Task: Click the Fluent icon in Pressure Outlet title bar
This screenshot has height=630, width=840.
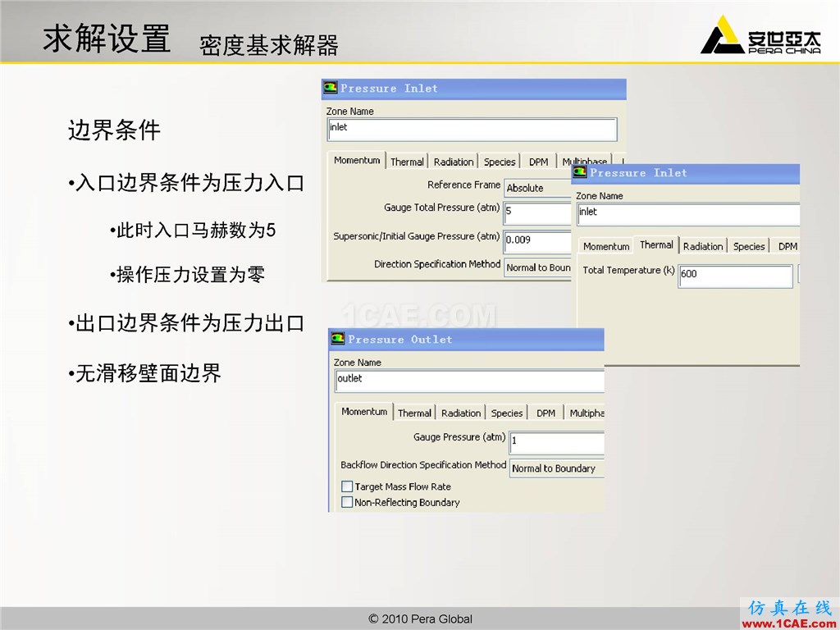Action: pyautogui.click(x=337, y=339)
